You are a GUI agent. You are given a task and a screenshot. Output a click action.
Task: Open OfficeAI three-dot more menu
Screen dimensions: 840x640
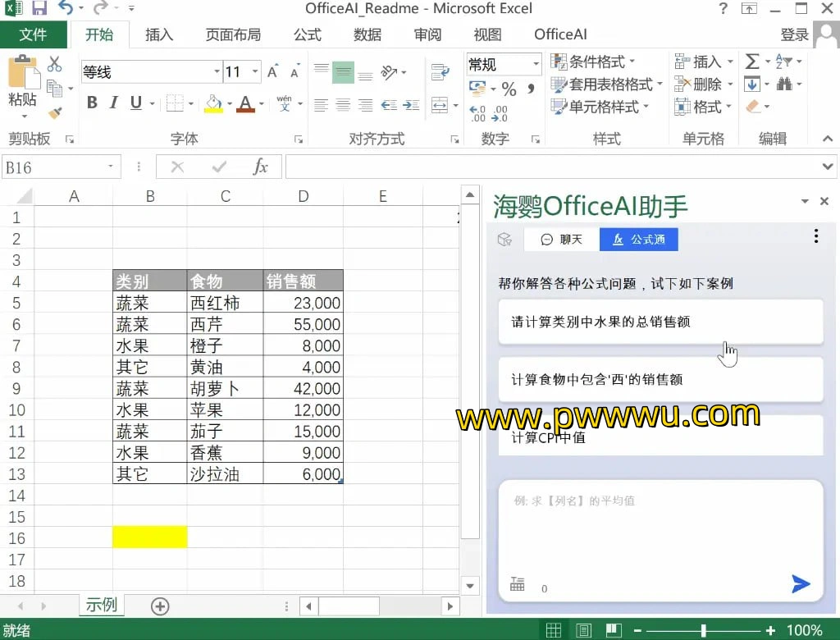click(x=816, y=235)
